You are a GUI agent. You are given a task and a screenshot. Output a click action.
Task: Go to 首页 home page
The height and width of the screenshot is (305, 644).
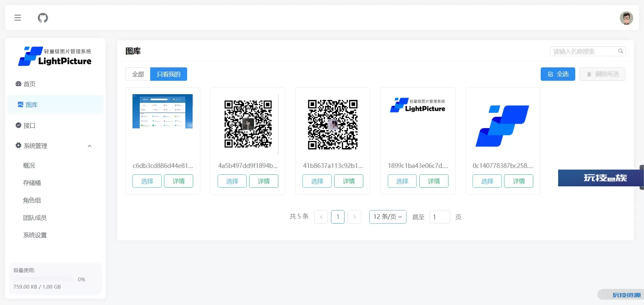[x=55, y=84]
